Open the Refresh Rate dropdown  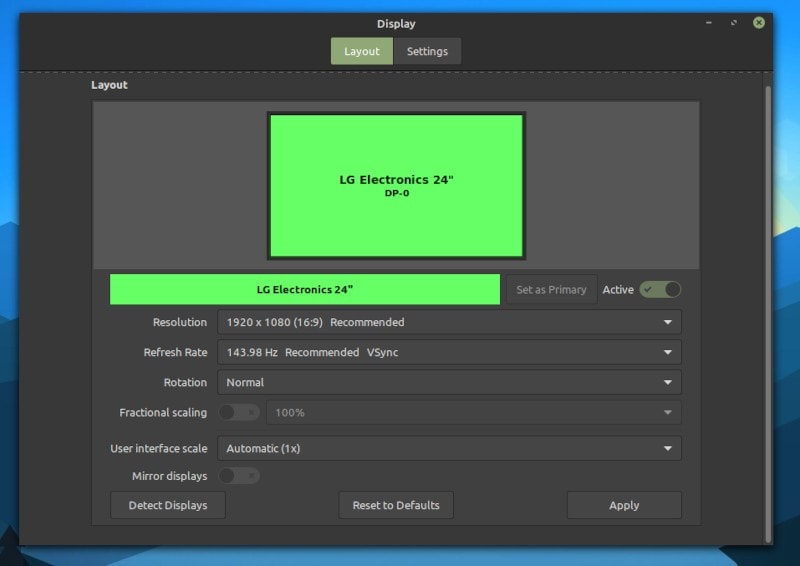pyautogui.click(x=449, y=352)
